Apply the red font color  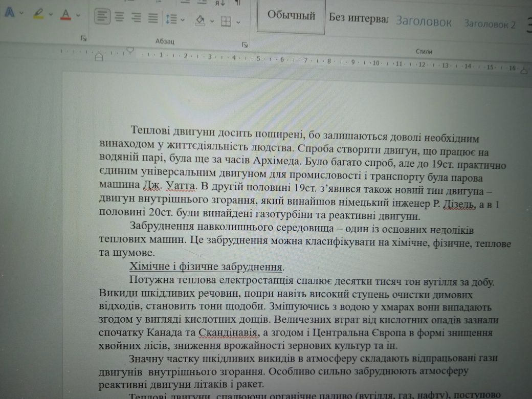point(65,15)
